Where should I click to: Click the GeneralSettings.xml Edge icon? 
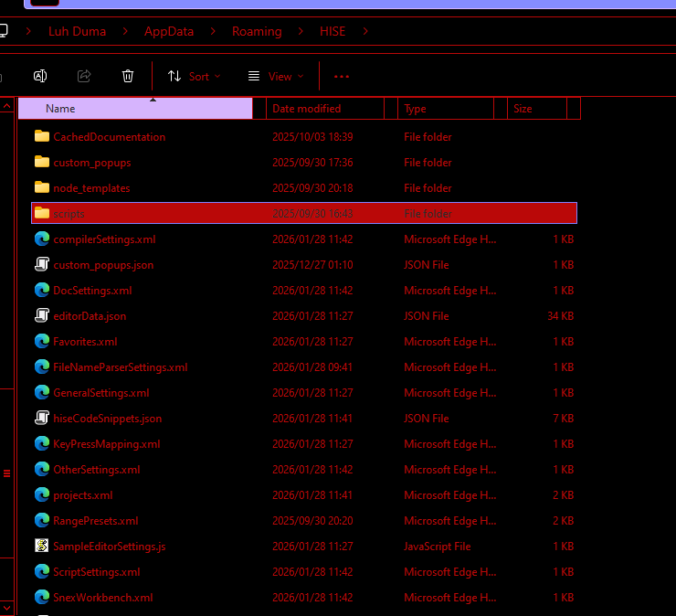pos(42,392)
